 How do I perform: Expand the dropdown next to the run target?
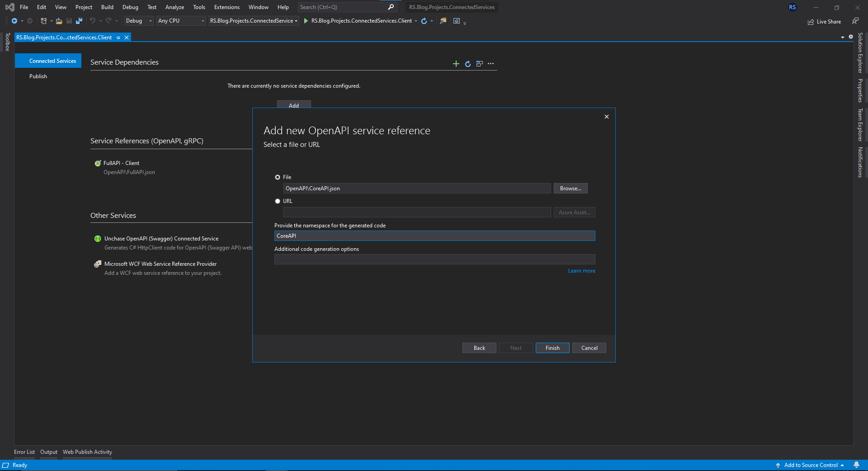pos(416,21)
